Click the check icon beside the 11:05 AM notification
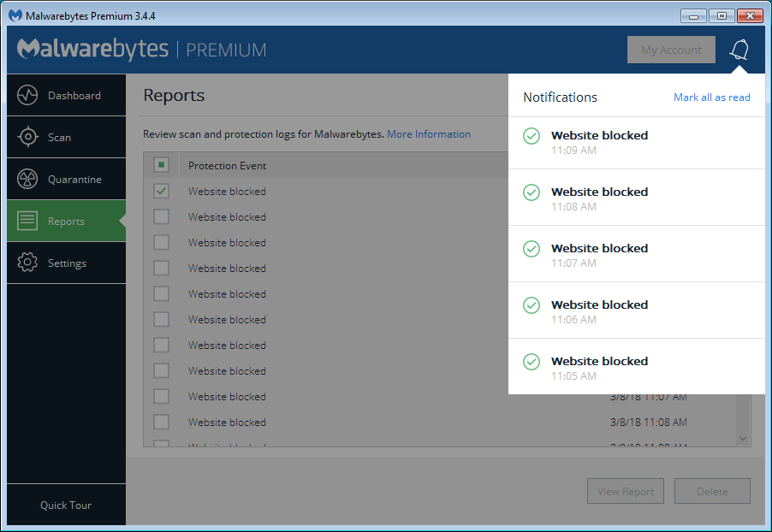772x532 pixels. [x=531, y=362]
